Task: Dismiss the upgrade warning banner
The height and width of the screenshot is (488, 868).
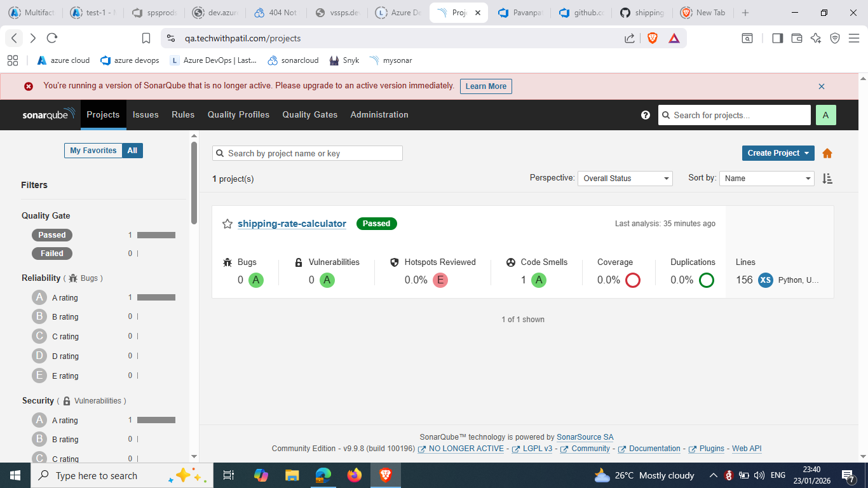Action: coord(821,86)
